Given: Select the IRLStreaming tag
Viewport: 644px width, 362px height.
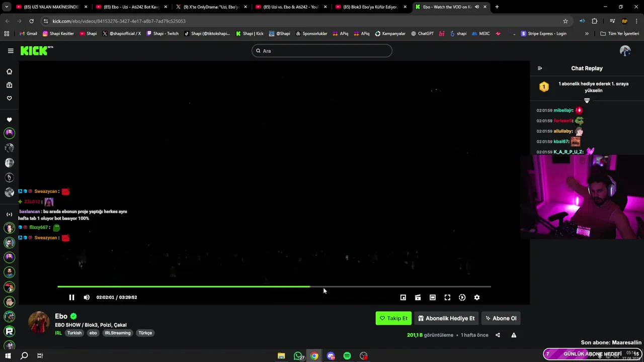Looking at the screenshot, I should click(117, 333).
